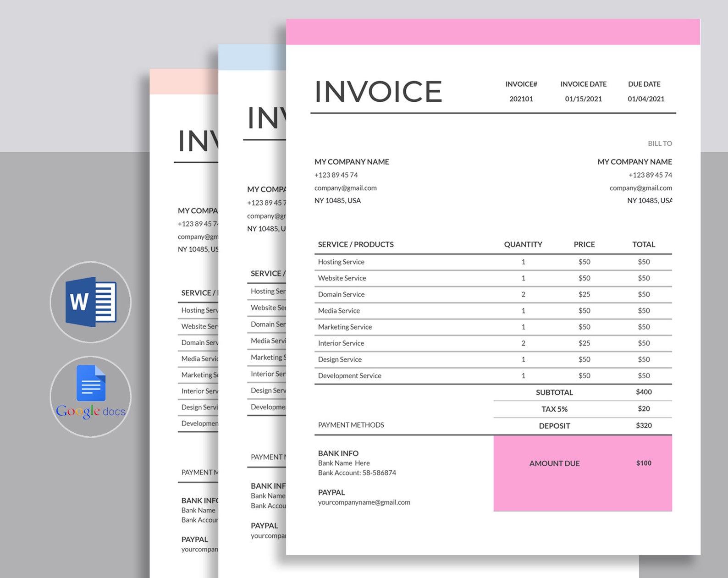Click sender email company@gmail.com on left

point(346,188)
